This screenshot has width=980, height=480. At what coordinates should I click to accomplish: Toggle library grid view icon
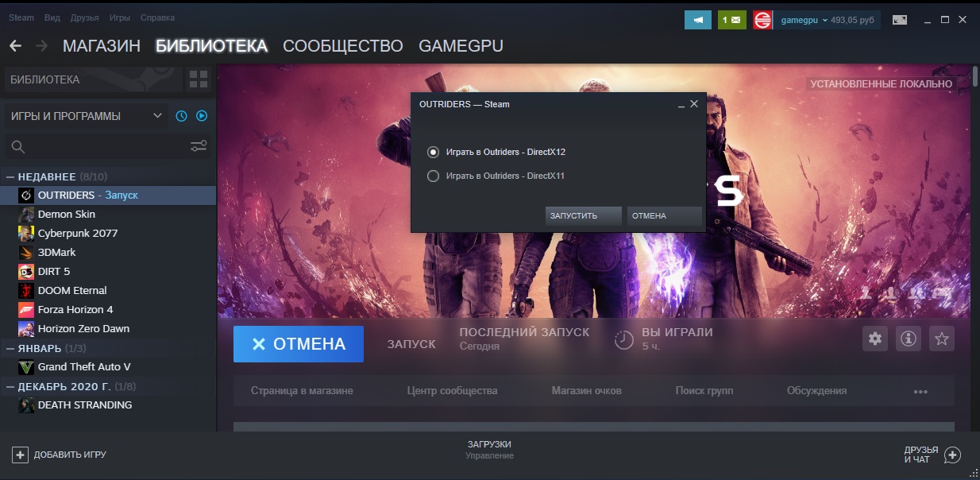coord(198,79)
